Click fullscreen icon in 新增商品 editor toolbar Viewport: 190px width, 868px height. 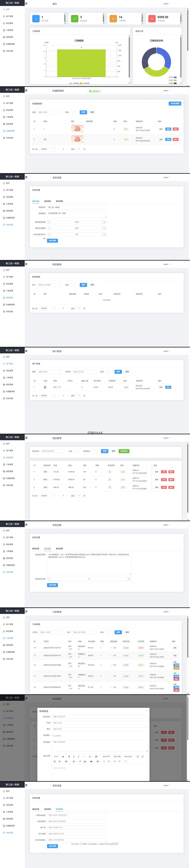click(125, 761)
